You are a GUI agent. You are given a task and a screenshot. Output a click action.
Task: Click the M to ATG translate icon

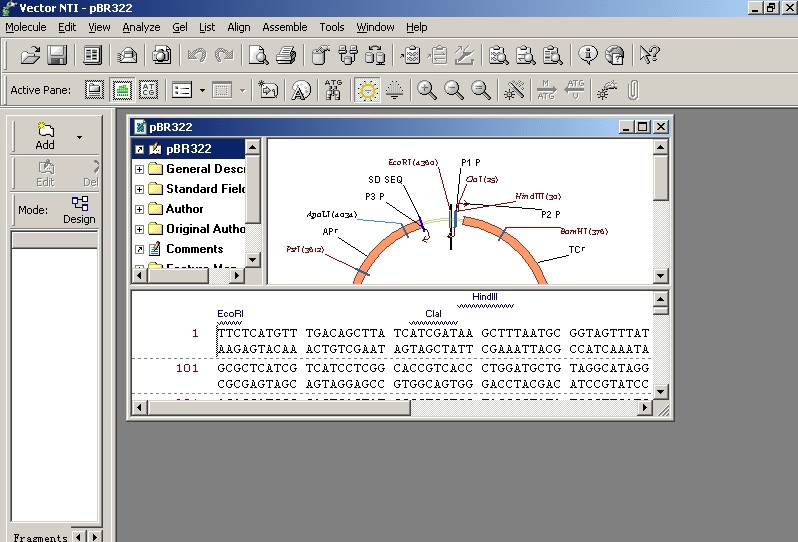tap(546, 90)
